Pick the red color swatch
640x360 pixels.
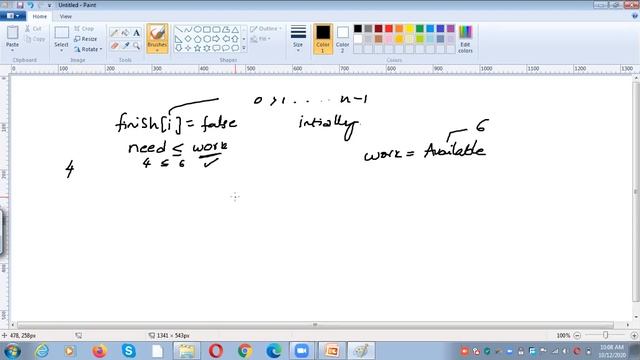(389, 29)
